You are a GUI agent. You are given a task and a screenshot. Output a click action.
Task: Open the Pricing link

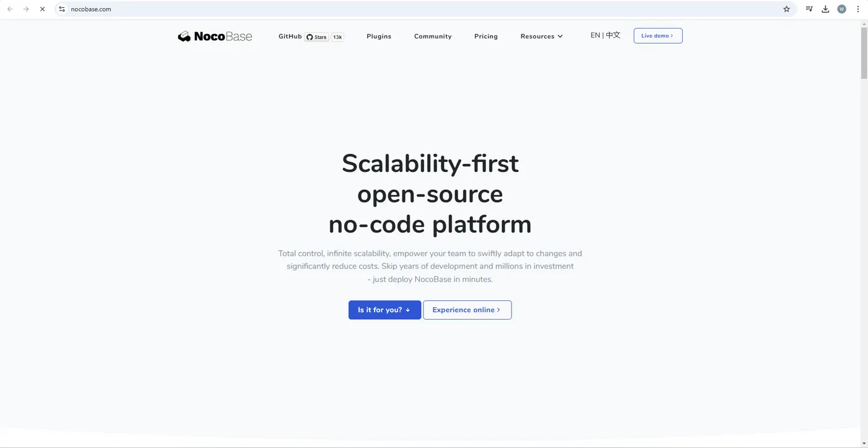pos(485,36)
